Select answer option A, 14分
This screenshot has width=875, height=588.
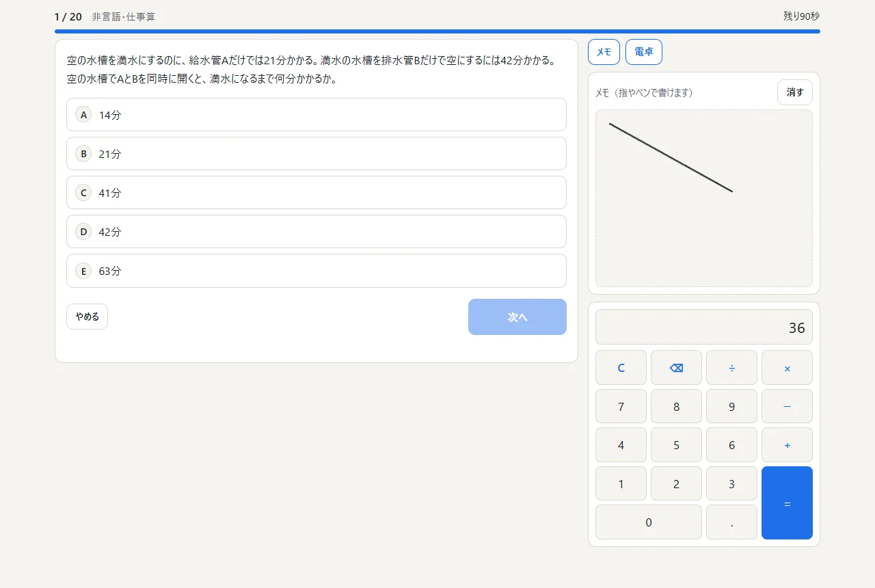coord(317,115)
